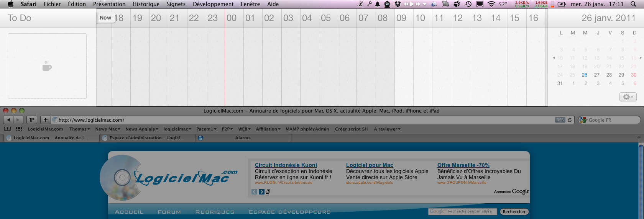Viewport: 644px width, 219px height.
Task: Open Wi-Fi menu bar icon
Action: coord(491,4)
